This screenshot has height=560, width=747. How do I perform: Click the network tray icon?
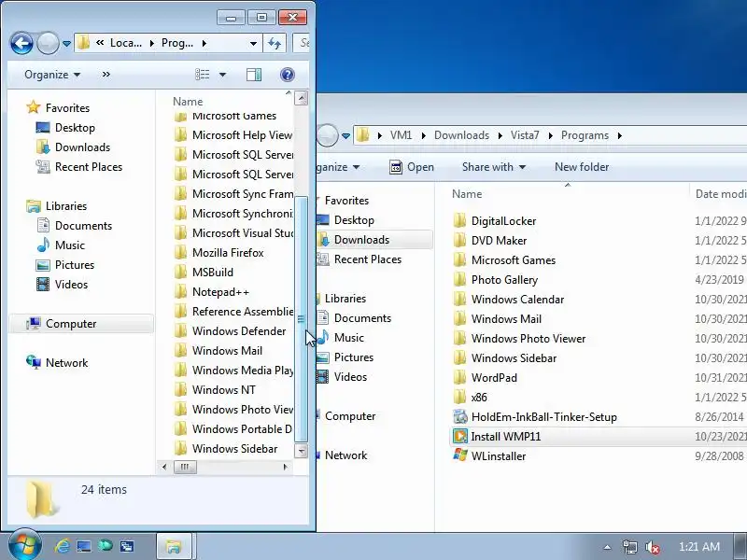629,547
